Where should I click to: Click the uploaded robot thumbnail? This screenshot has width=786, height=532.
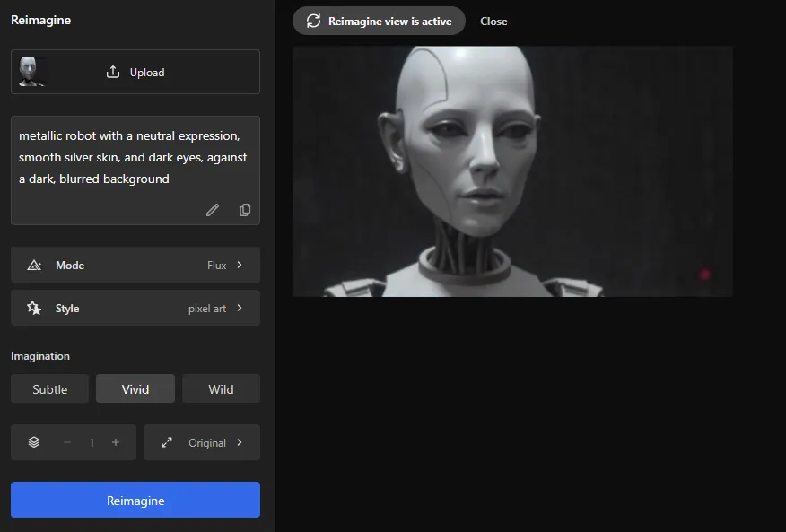click(30, 72)
